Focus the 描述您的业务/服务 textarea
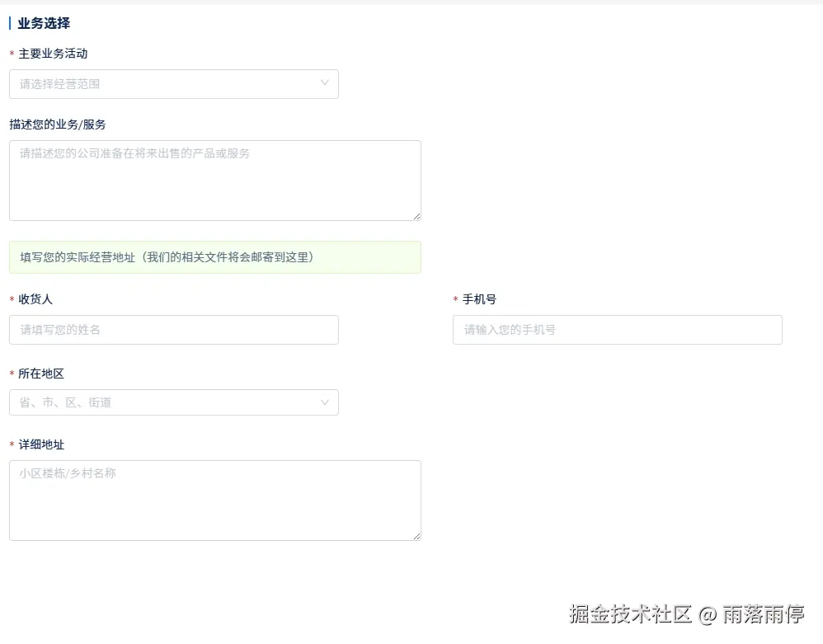 pyautogui.click(x=215, y=181)
